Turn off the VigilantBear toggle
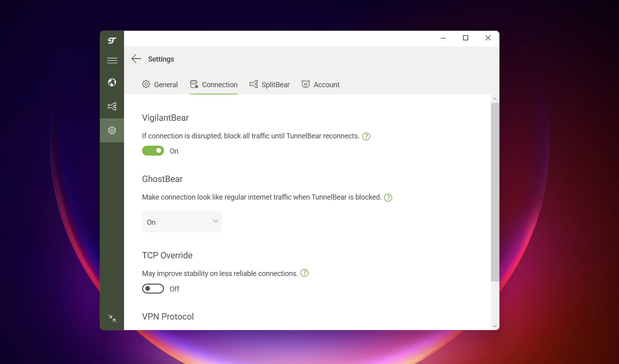Viewport: 619px width, 364px height. (153, 150)
